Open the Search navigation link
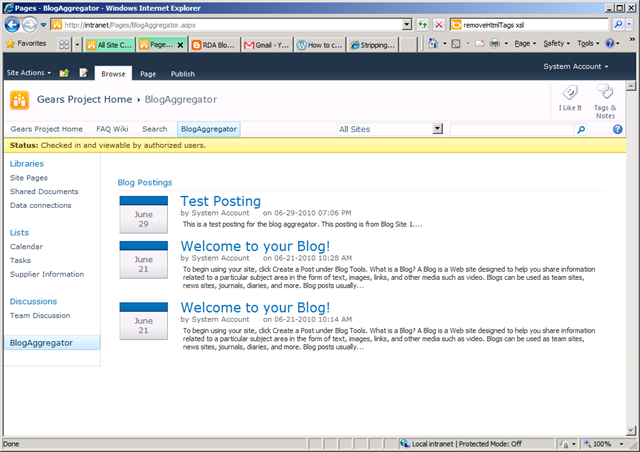The height and width of the screenshot is (452, 640). pyautogui.click(x=155, y=129)
